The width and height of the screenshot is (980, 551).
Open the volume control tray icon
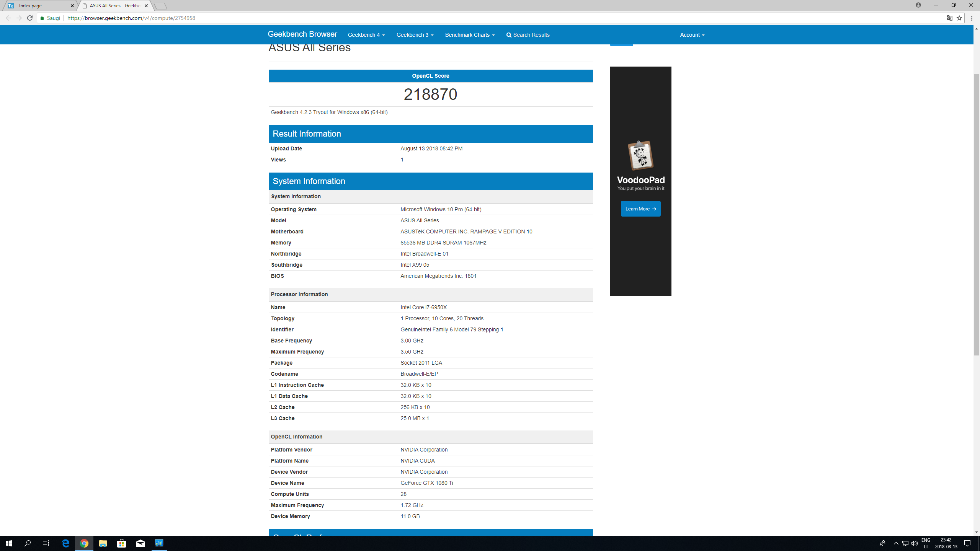(914, 543)
